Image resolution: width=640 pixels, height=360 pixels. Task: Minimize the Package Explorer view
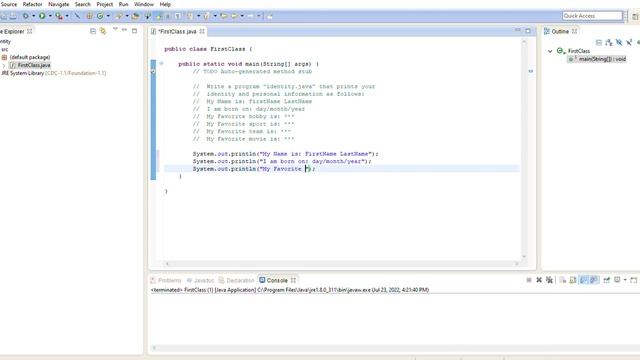coord(124,30)
